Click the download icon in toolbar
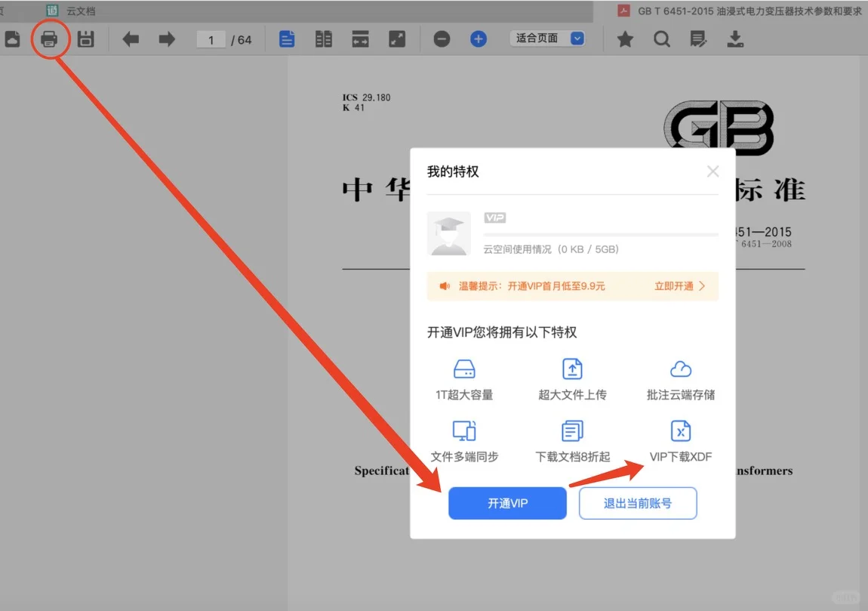The width and height of the screenshot is (868, 611). coord(735,39)
